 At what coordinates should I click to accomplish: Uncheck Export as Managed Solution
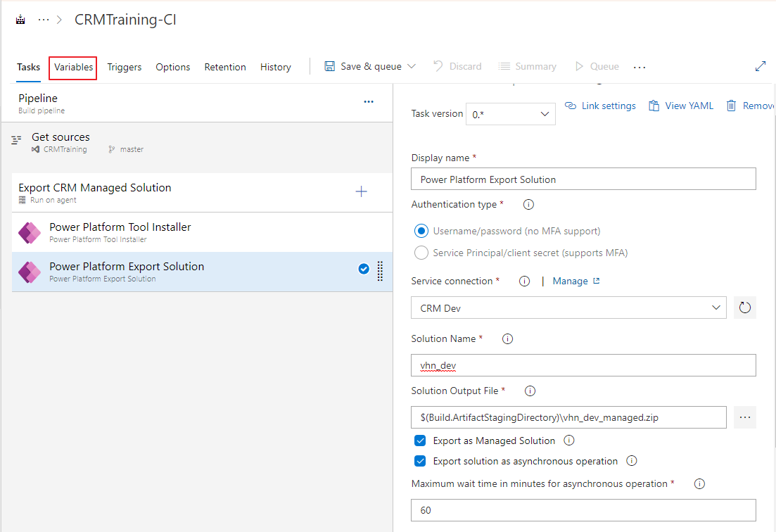[x=420, y=441]
